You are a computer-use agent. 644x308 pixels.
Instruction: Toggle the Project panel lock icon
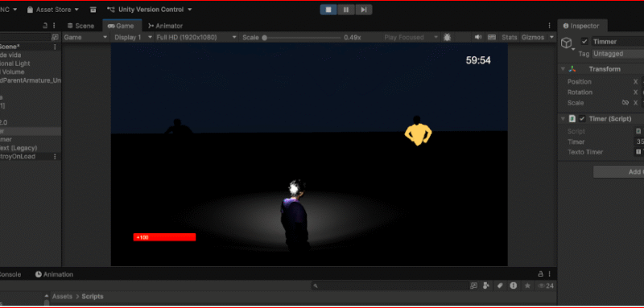541,274
